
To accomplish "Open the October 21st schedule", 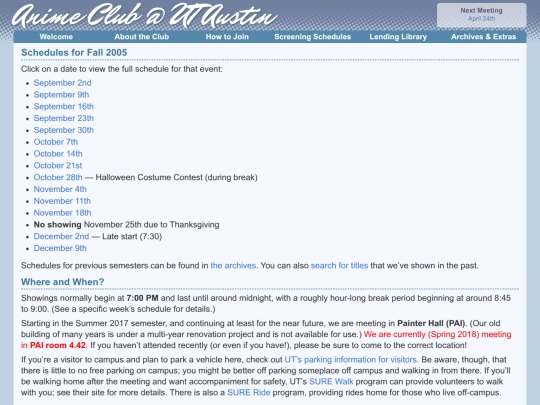I will point(58,166).
